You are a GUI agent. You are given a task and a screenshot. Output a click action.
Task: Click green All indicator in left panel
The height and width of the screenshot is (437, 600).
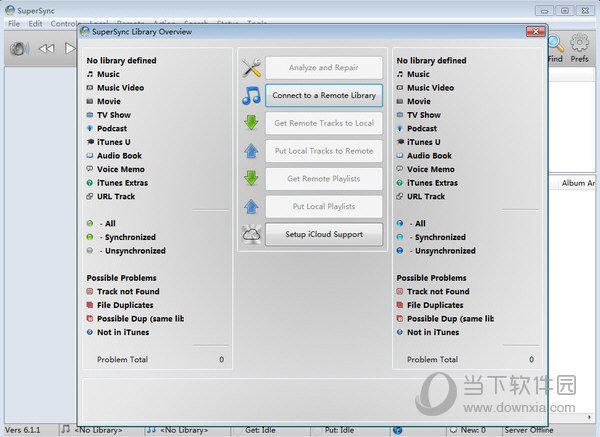coord(90,223)
